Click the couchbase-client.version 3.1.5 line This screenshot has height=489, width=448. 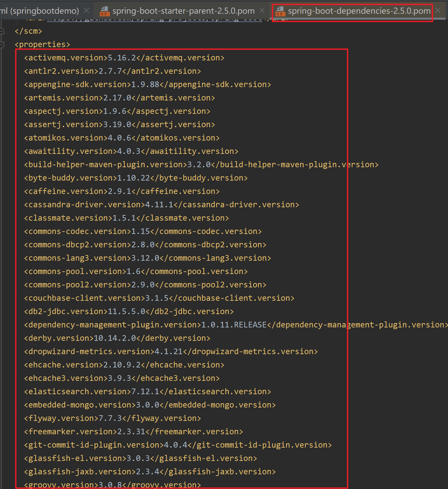coord(159,298)
